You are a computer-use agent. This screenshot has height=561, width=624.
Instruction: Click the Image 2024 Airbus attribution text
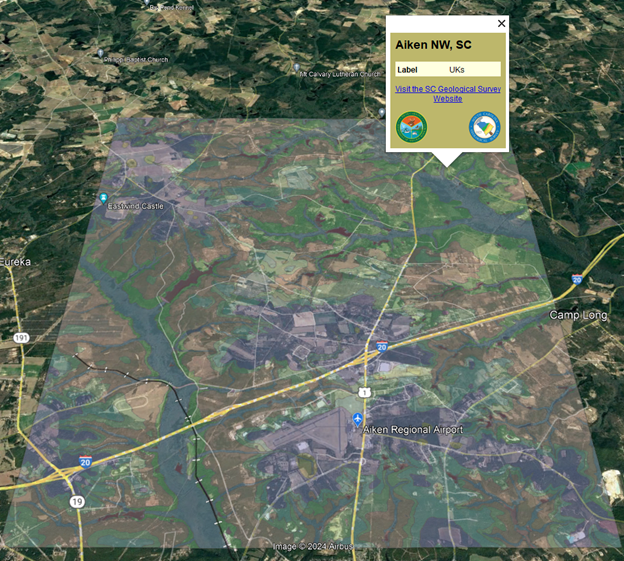point(311,547)
